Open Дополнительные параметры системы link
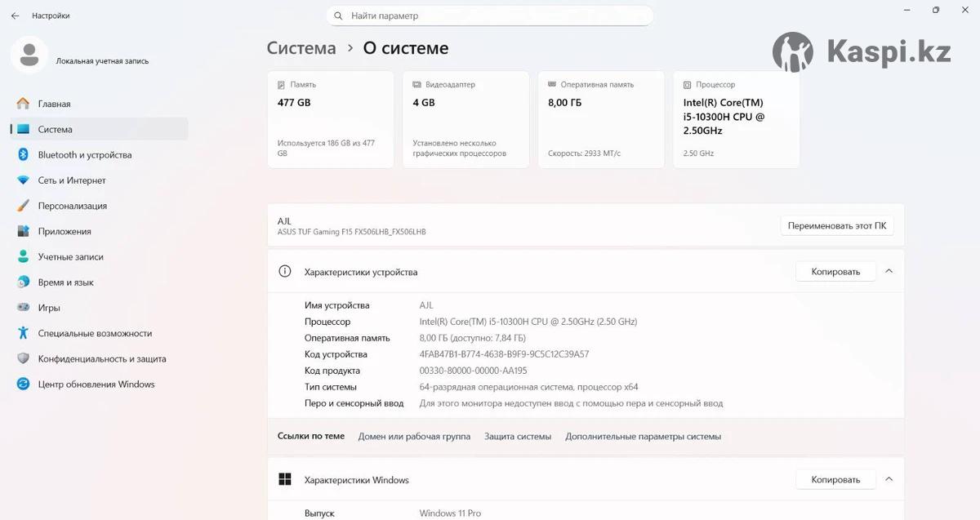The width and height of the screenshot is (980, 520). (x=643, y=437)
